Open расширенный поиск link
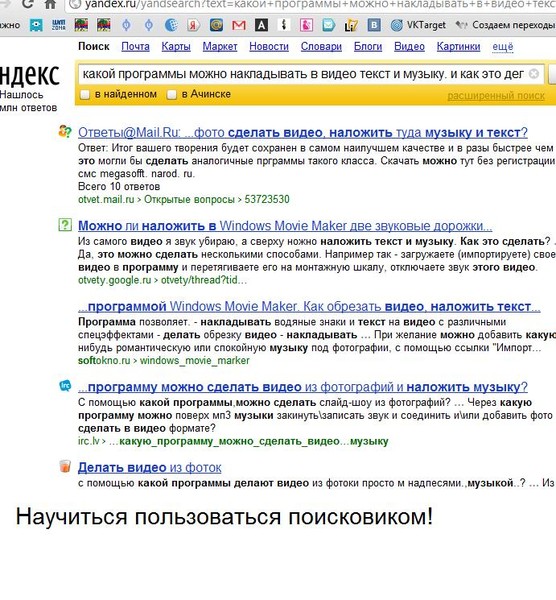The width and height of the screenshot is (556, 600). (496, 96)
